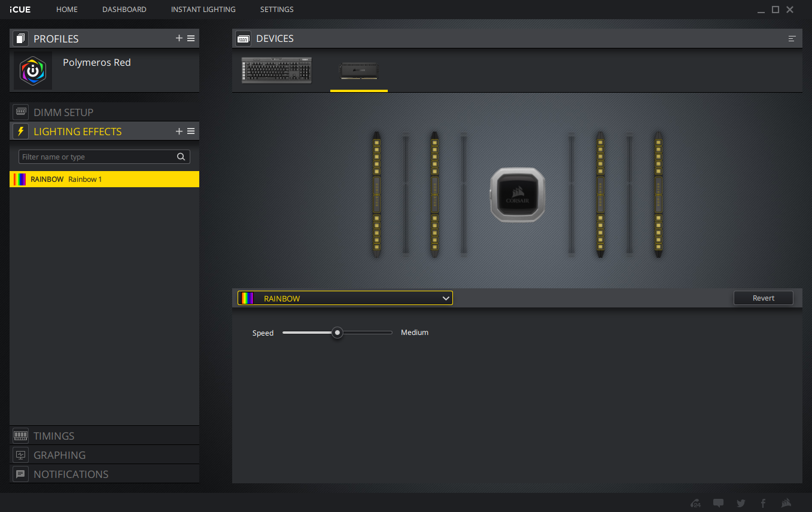The image size is (812, 512).
Task: Click the Devices keyboard icon
Action: tap(244, 38)
